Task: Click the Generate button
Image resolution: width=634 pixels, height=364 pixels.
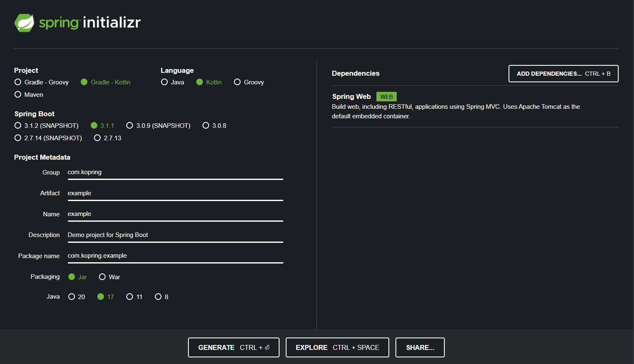Action: [x=234, y=347]
